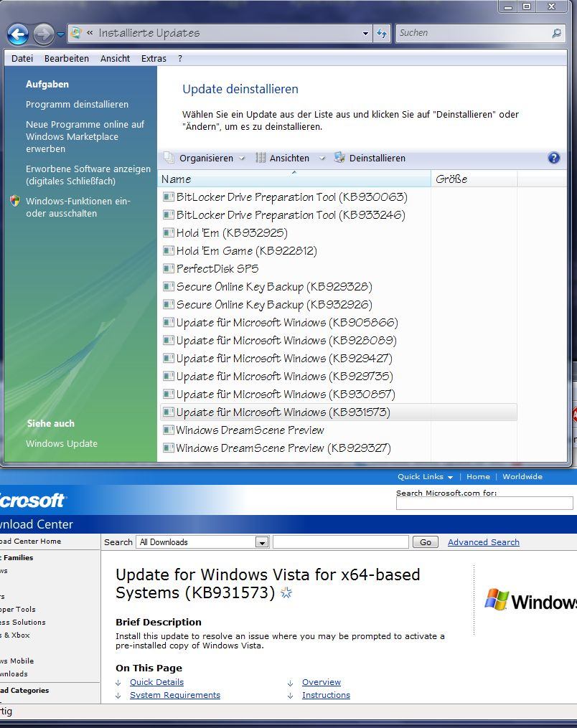Click the icon of Hold 'Em (KB932925) row
The width and height of the screenshot is (577, 728).
(169, 233)
